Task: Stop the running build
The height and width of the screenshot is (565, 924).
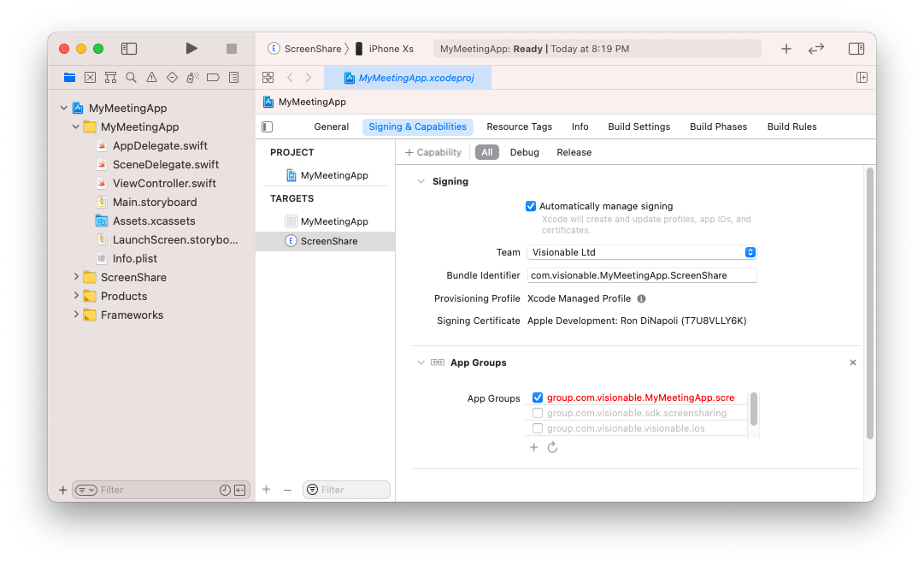Action: click(232, 49)
